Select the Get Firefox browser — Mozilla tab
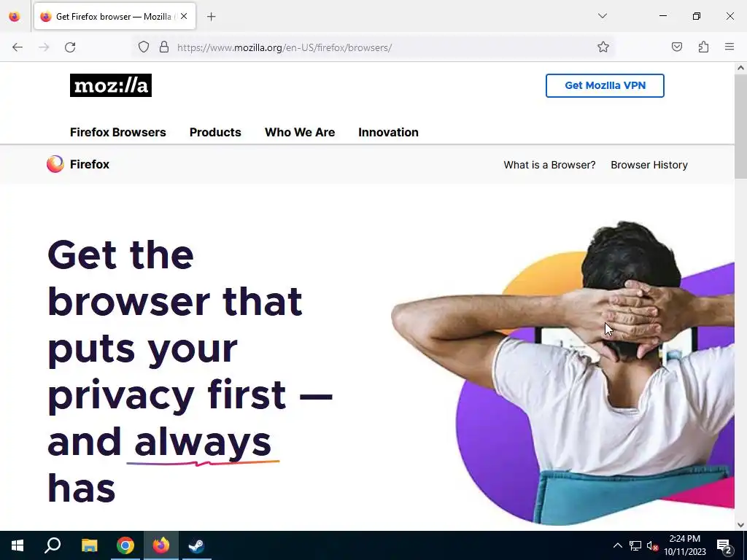This screenshot has width=747, height=560. coord(115,17)
